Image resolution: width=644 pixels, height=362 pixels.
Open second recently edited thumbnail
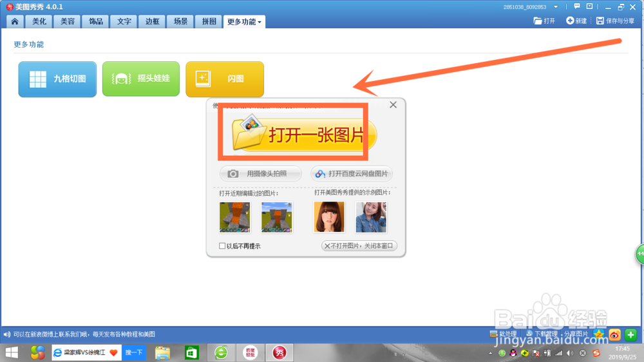(x=277, y=217)
